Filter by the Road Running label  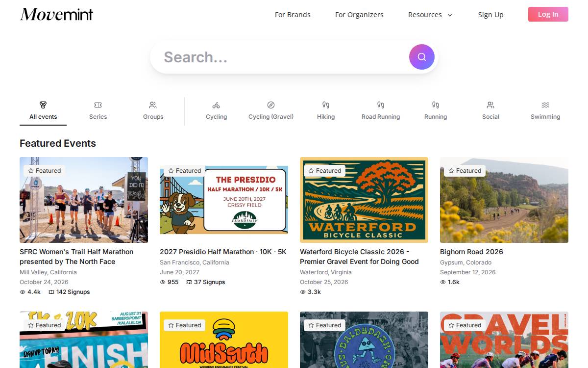(x=381, y=117)
